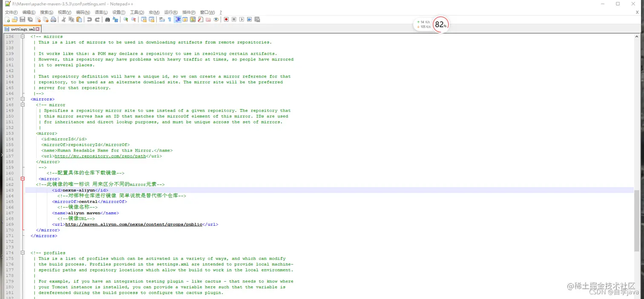Select the settings.xml document tab

coord(22,29)
